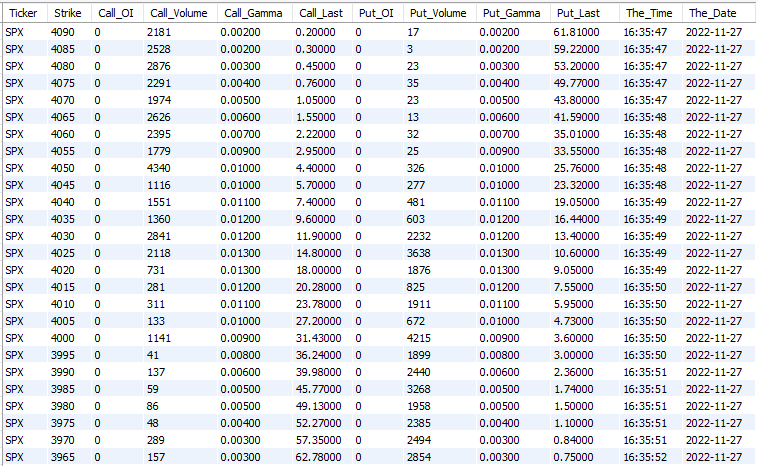Viewport: 758px width, 466px height.
Task: Select the cell with strike 4000
Action: click(x=64, y=339)
